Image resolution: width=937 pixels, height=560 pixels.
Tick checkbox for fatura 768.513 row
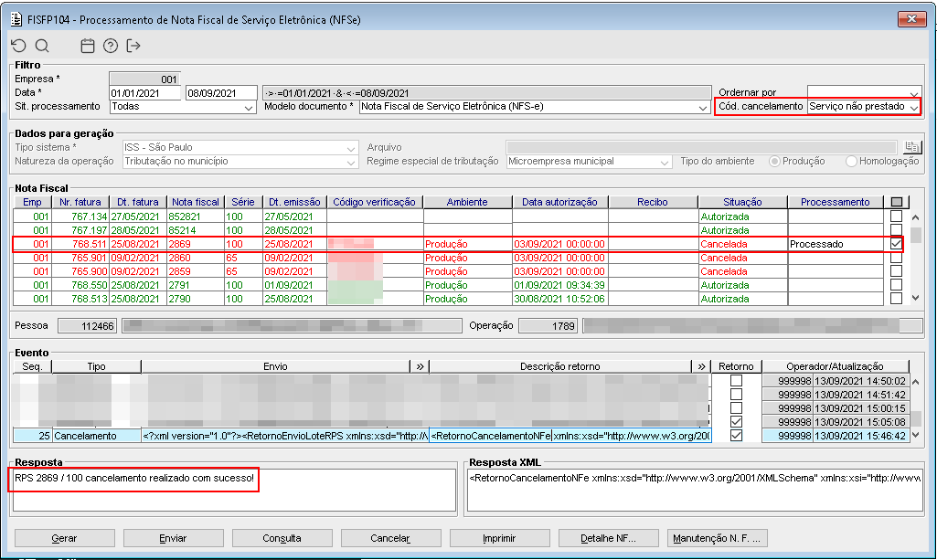(897, 299)
